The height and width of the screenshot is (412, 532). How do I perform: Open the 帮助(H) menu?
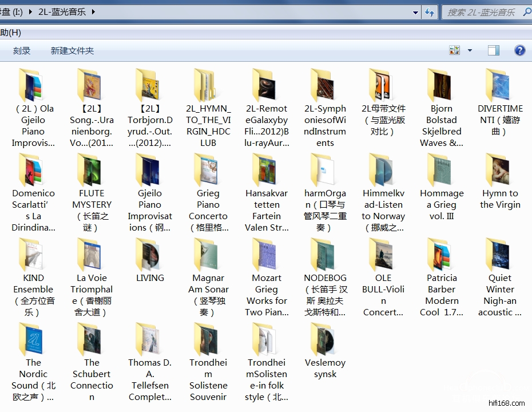click(10, 33)
